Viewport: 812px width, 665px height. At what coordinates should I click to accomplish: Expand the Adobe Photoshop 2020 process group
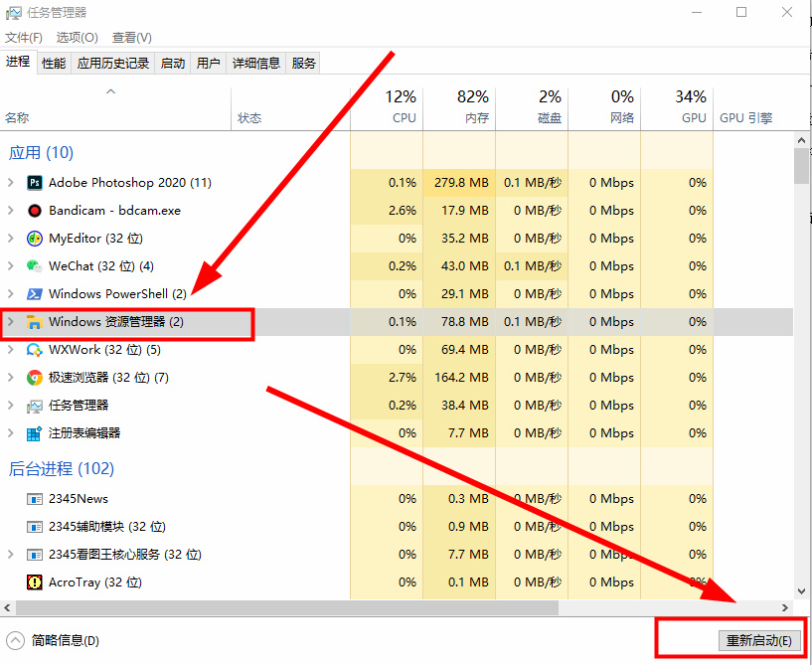coord(9,183)
